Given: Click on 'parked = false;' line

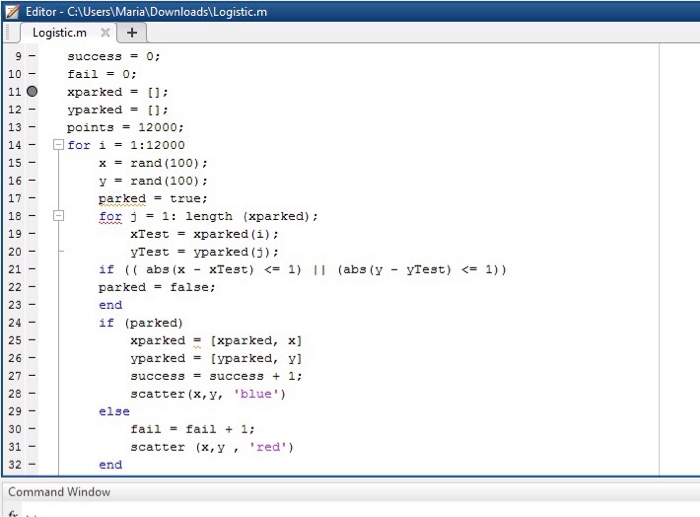Looking at the screenshot, I should coord(157,287).
